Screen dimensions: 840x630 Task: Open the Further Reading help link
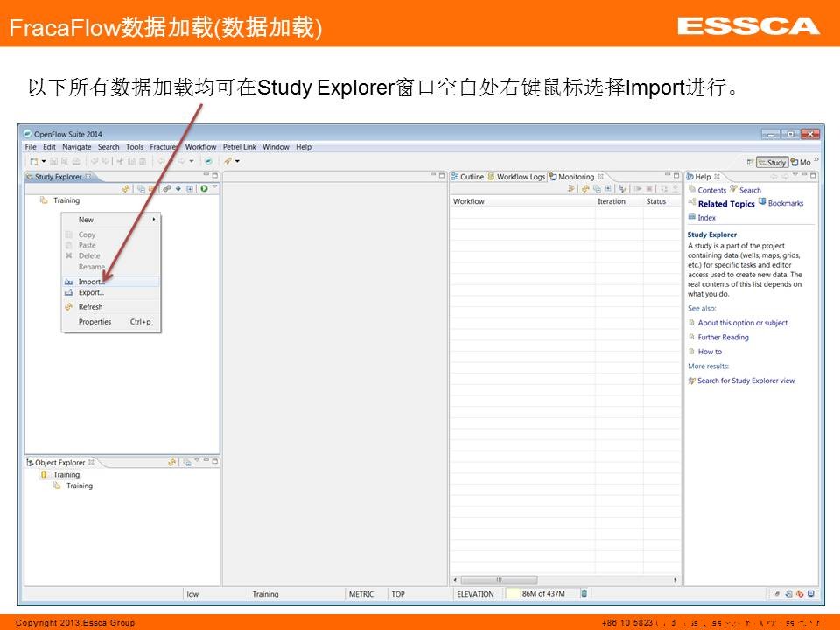click(x=723, y=337)
